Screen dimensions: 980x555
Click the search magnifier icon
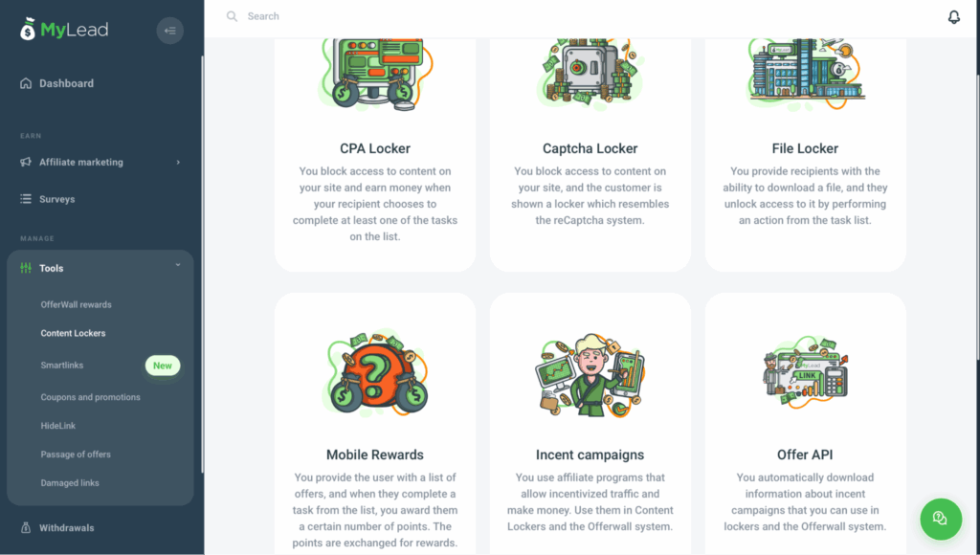click(x=232, y=16)
